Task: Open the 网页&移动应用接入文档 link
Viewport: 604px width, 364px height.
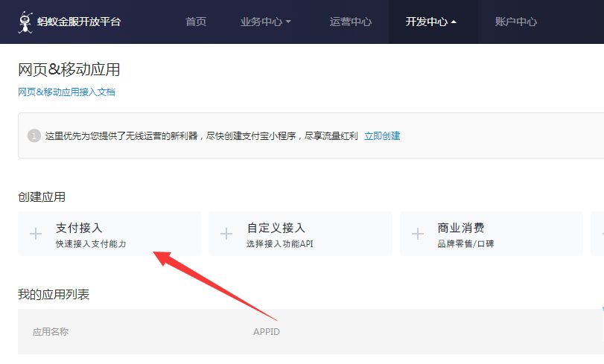Action: point(66,92)
